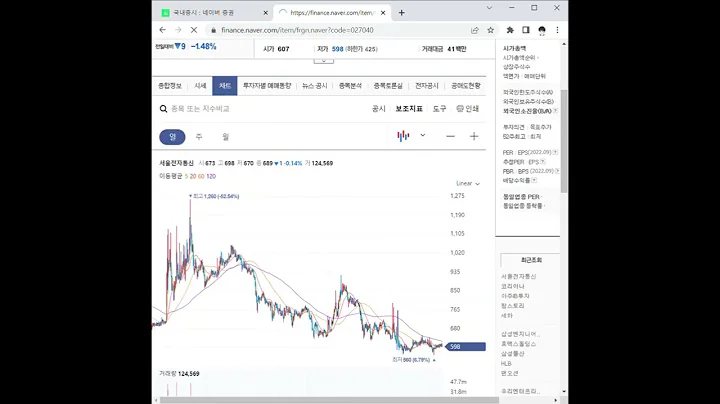Toggle the 5-day moving average

[x=186, y=176]
